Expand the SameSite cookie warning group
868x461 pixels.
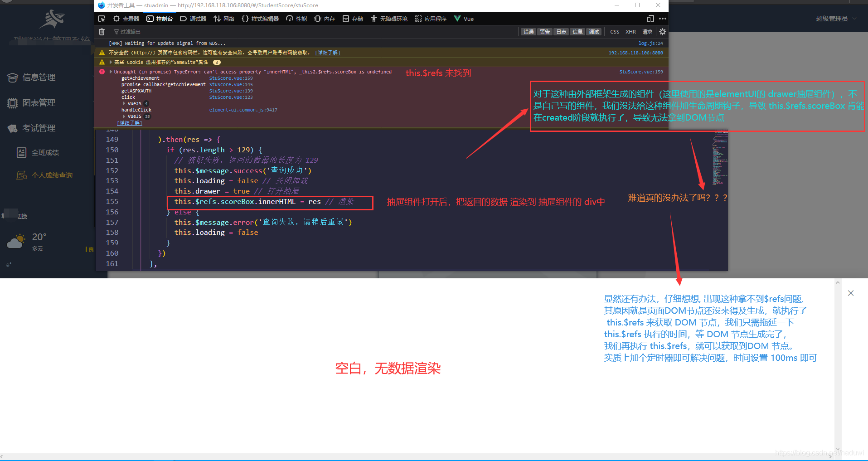click(x=111, y=62)
